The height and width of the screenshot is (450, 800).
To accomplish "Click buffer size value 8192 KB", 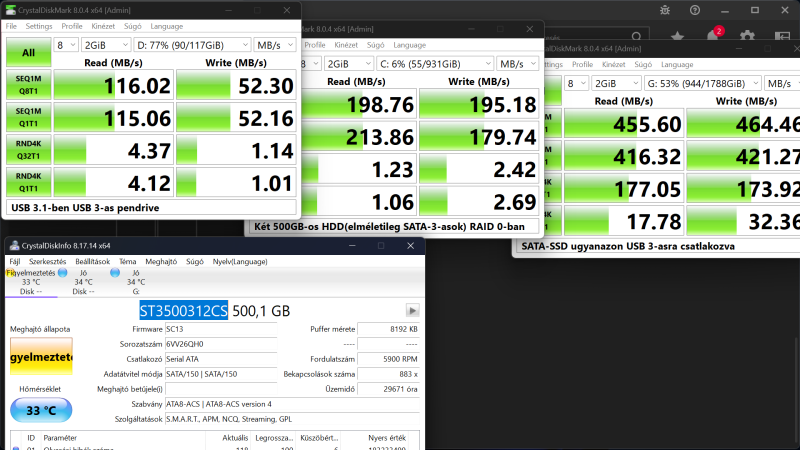I will coord(388,329).
